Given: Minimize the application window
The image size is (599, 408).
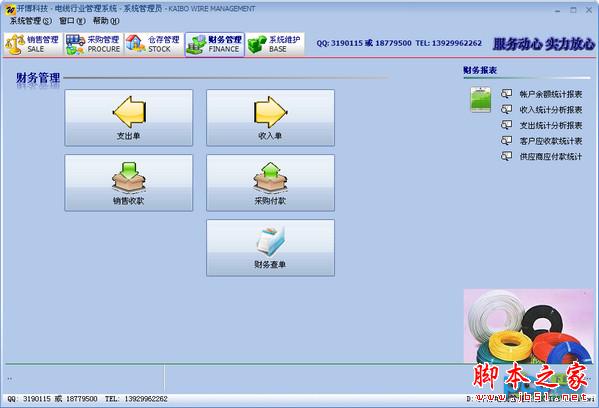Looking at the screenshot, I should click(x=557, y=10).
